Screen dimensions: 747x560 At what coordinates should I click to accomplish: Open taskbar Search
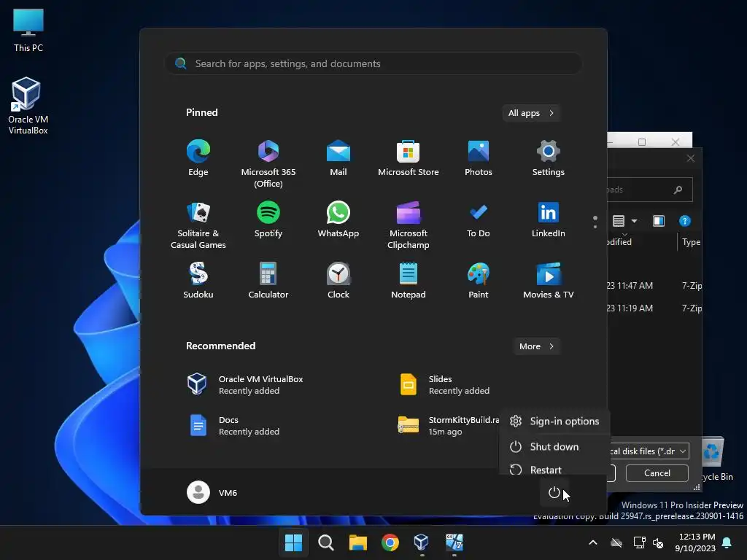326,542
